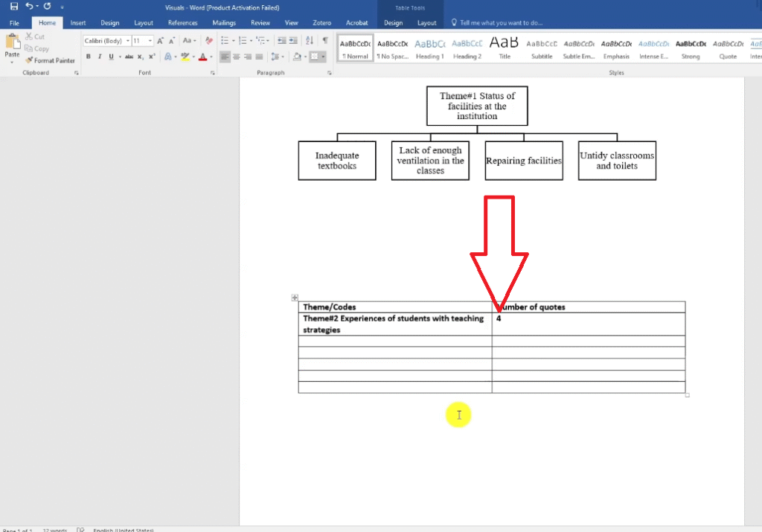The width and height of the screenshot is (762, 532).
Task: Toggle Bold formatting
Action: (x=89, y=57)
